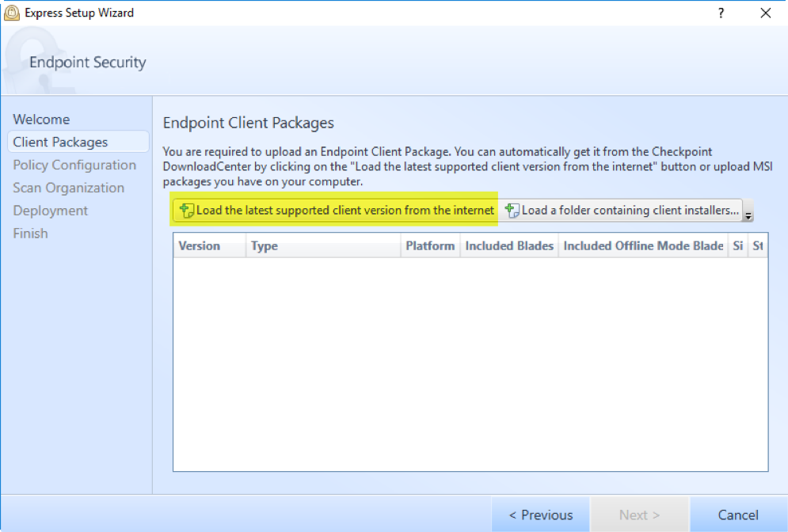Jump to the Deployment step
This screenshot has width=788, height=532.
click(50, 211)
